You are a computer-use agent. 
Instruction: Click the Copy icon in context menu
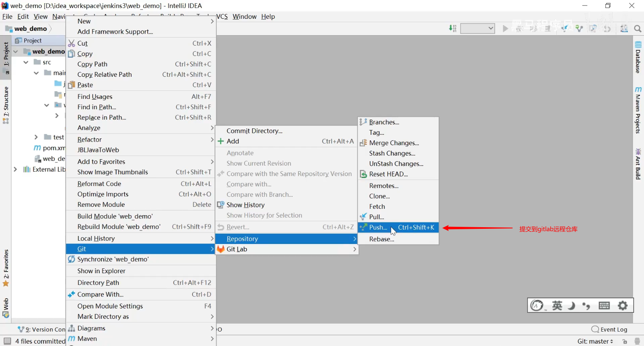coord(72,54)
